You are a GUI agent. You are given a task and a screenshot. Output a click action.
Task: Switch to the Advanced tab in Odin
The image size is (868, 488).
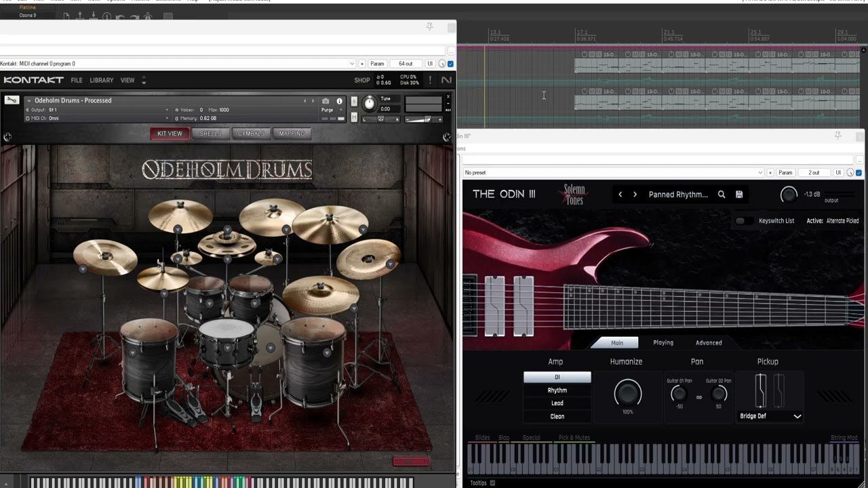(709, 343)
